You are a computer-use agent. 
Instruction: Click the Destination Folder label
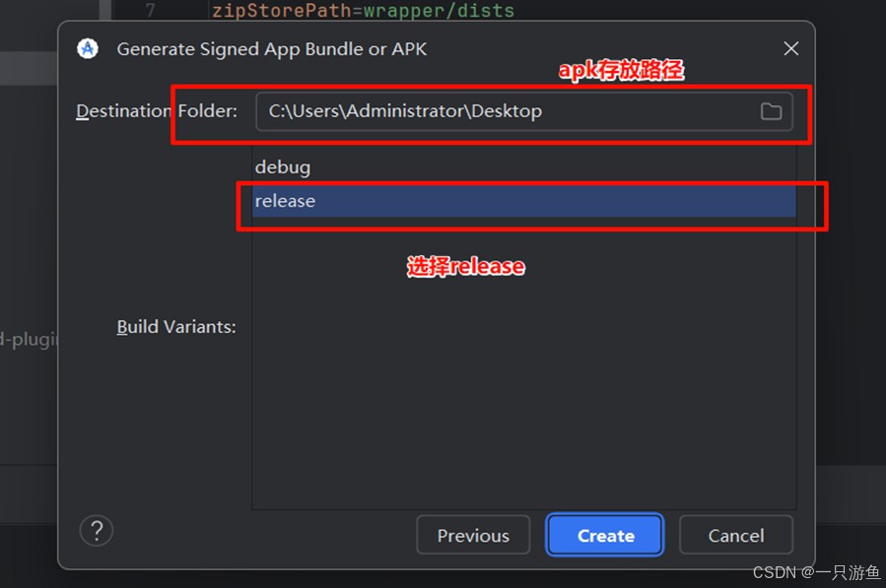[x=157, y=111]
